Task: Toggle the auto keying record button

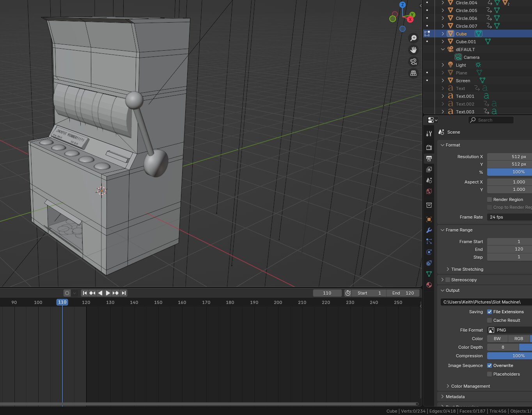Action: point(67,293)
